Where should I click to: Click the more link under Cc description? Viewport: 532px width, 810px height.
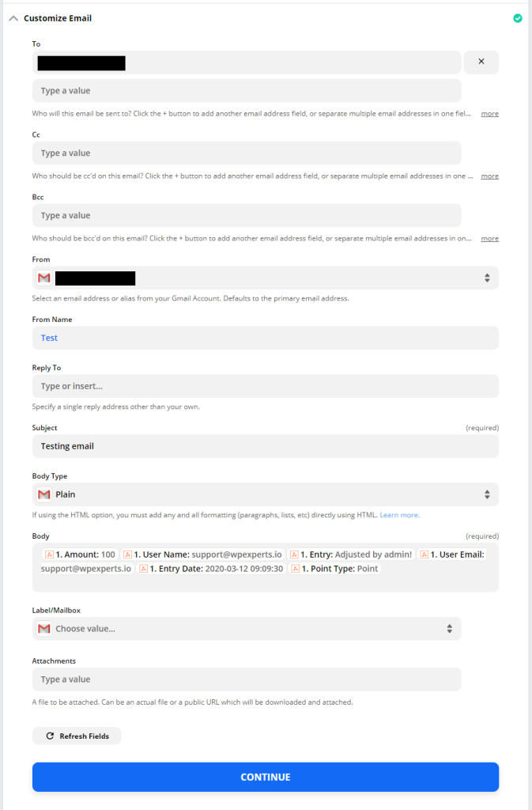pos(489,176)
